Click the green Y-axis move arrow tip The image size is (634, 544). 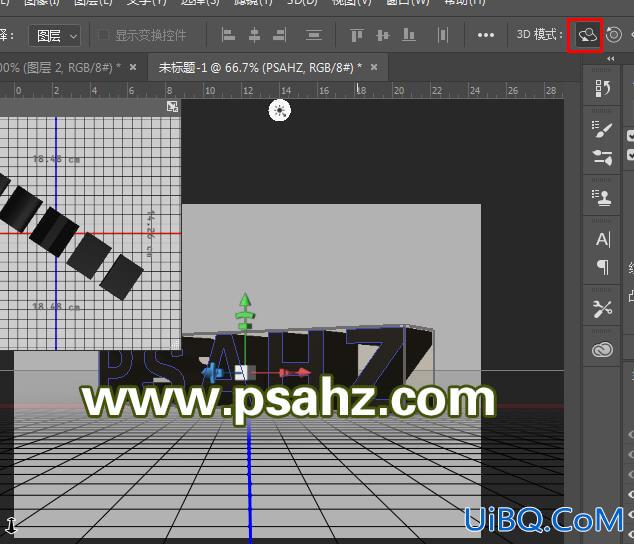point(245,301)
